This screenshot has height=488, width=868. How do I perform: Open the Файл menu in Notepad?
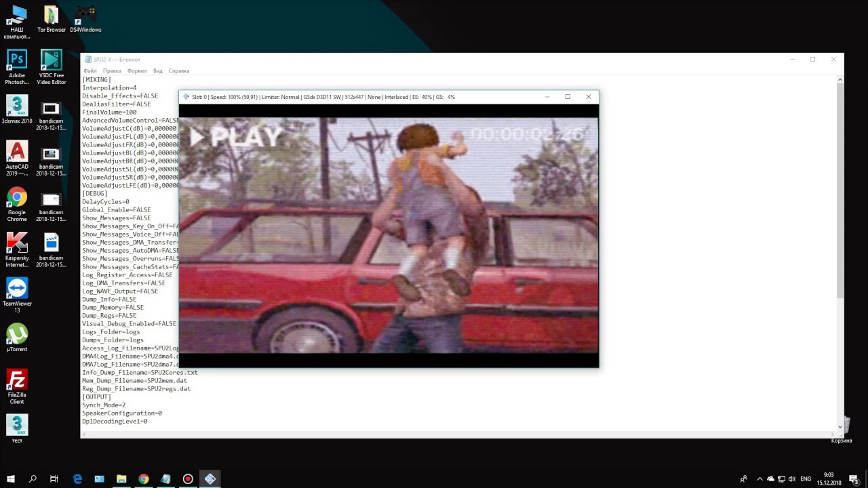[x=90, y=70]
